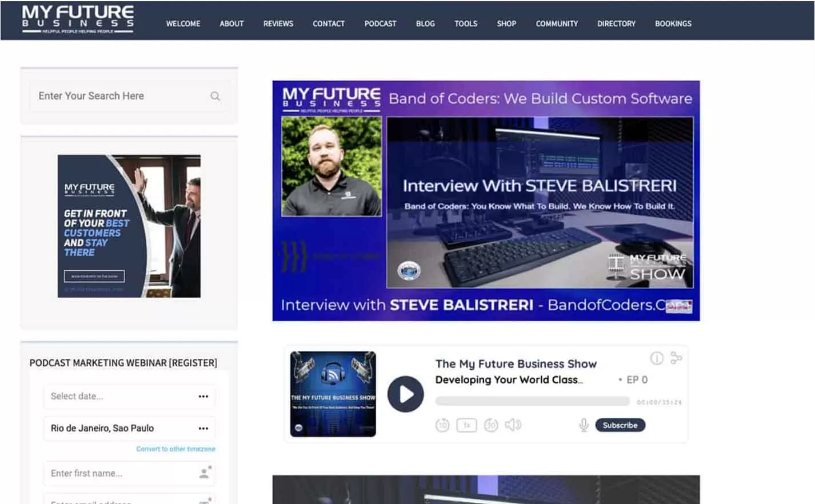815x504 pixels.
Task: Click the book-your-spot button in the sidebar banner
Action: [x=94, y=276]
